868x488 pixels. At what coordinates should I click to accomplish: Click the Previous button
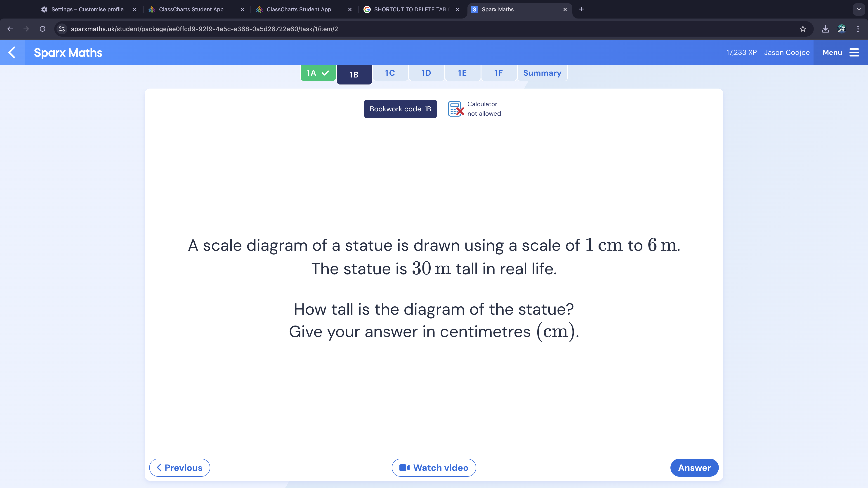[179, 467]
